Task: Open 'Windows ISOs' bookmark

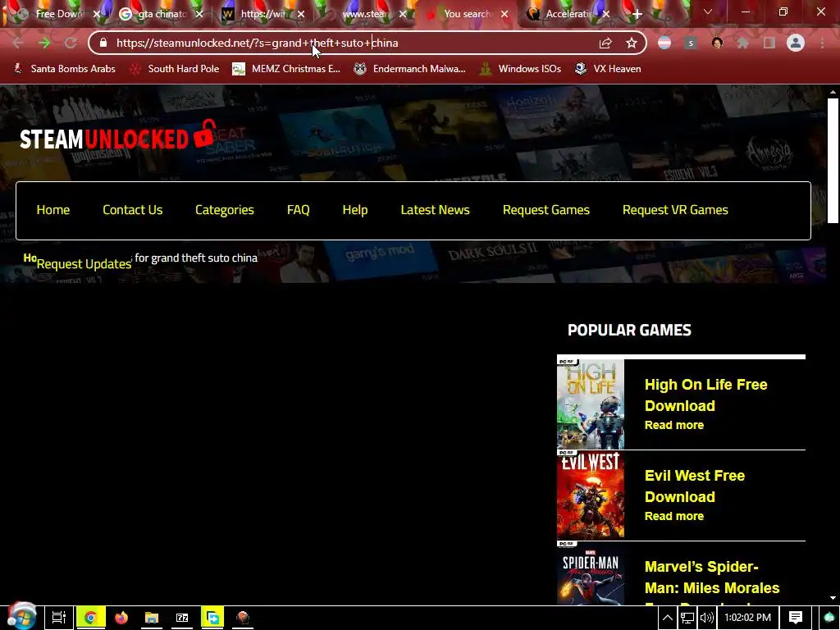Action: [520, 69]
